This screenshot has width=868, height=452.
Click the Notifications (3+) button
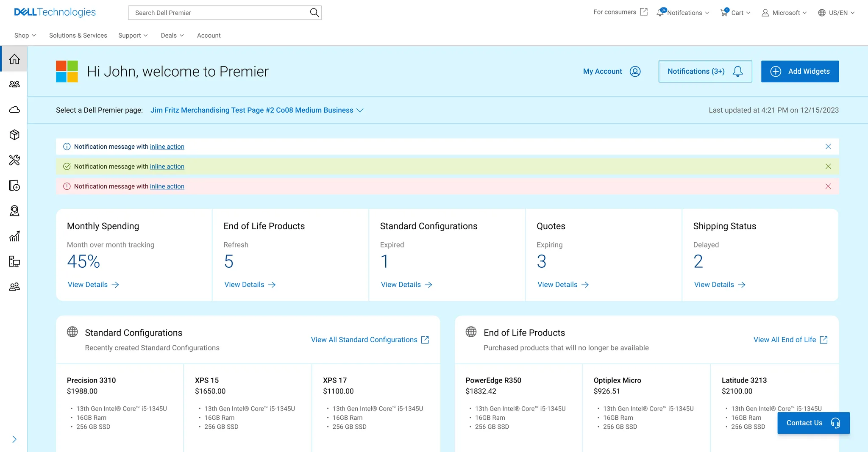point(705,72)
